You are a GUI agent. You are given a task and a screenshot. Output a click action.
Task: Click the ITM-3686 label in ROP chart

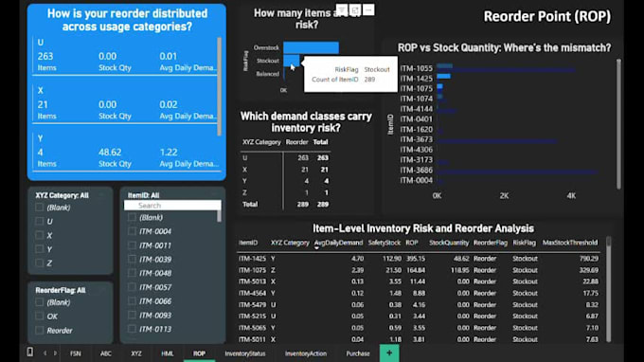point(416,171)
